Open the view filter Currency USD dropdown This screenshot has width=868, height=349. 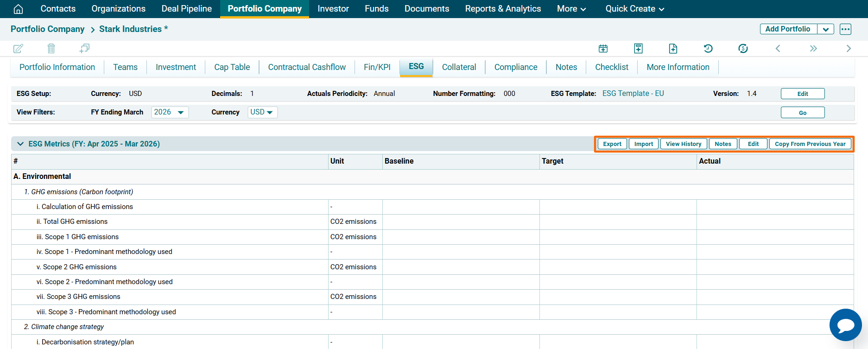[262, 112]
